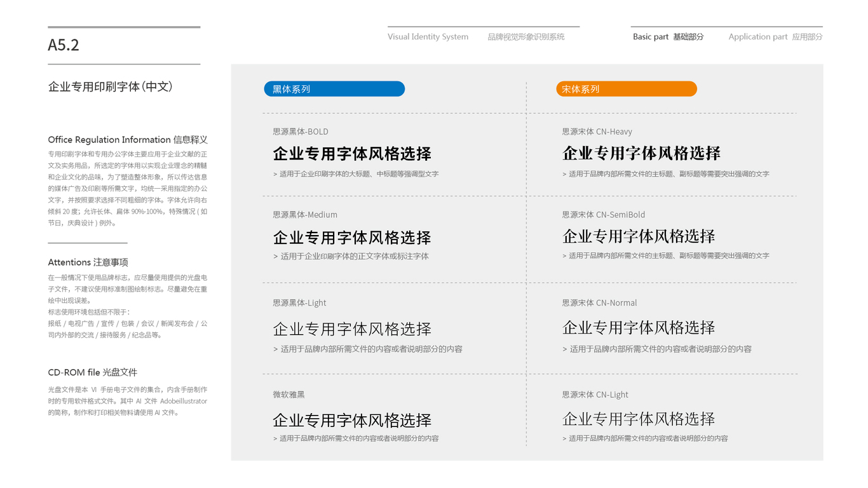Viewport: 868px width, 488px height.
Task: Click the blue '黑体系列' pill label
Action: click(x=334, y=89)
